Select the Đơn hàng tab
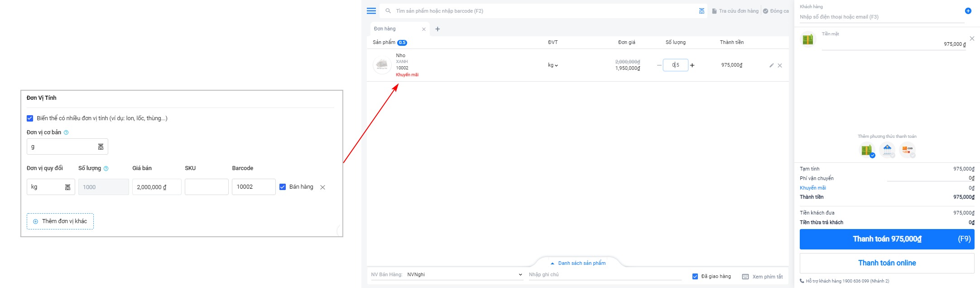Screen dimensions: 980x288 click(385, 29)
